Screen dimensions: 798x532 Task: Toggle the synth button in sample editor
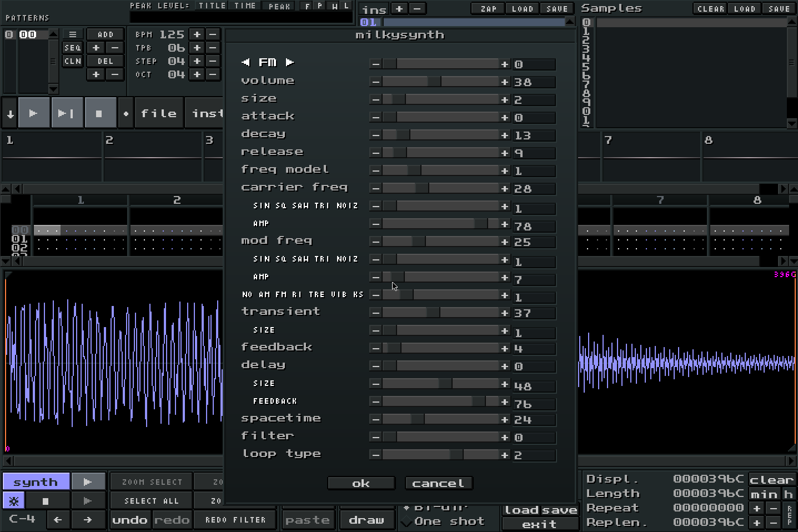(x=36, y=482)
